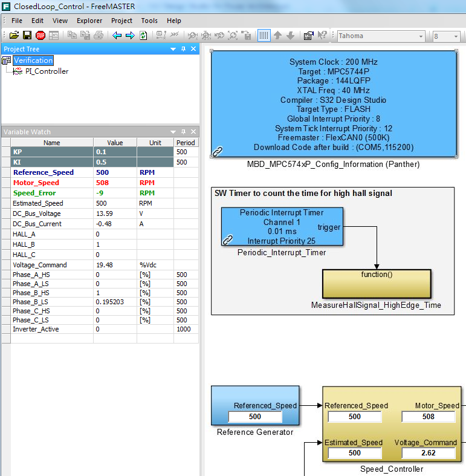466x476 pixels.
Task: Toggle the grid display toolbar button
Action: point(264,36)
